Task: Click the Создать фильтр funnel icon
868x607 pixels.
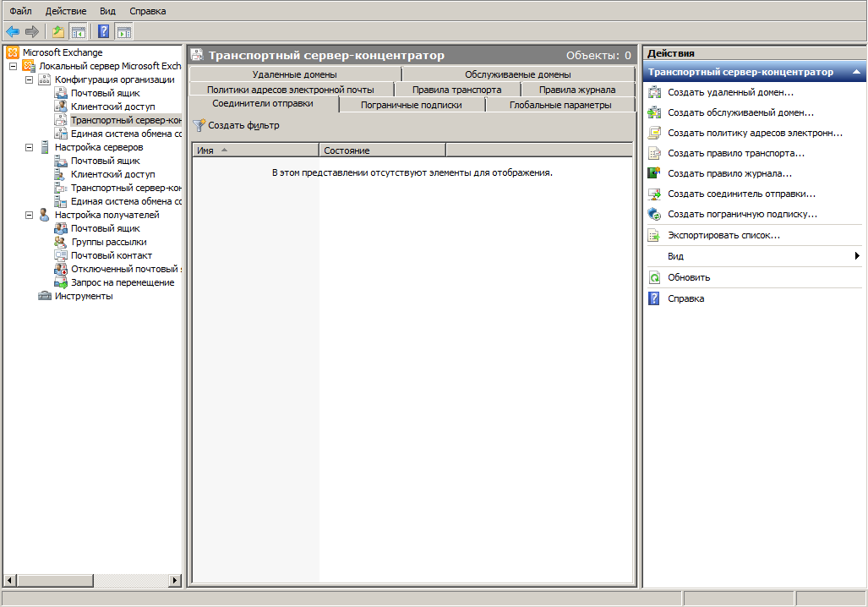Action: pyautogui.click(x=199, y=126)
